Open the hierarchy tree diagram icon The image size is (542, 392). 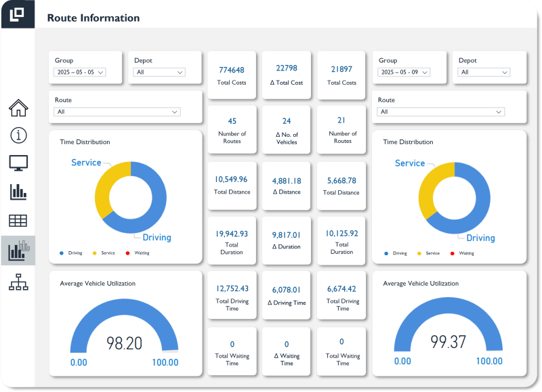tap(18, 283)
